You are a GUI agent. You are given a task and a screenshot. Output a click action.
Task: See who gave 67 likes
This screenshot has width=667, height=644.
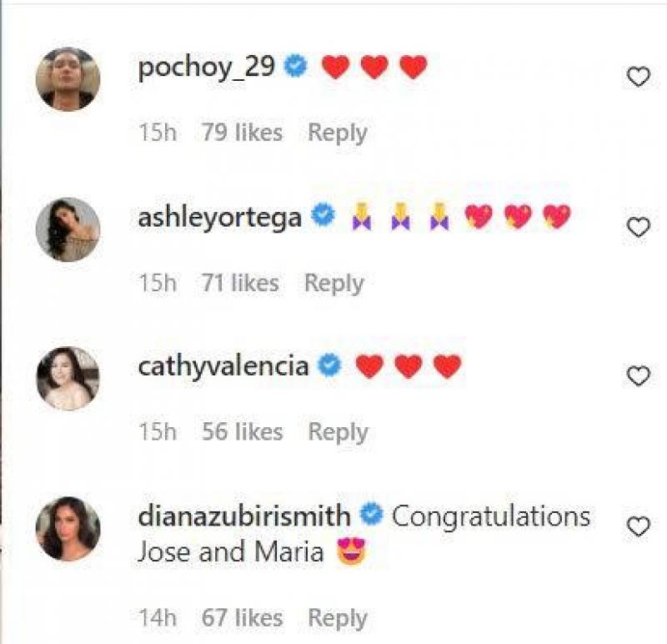[242, 618]
